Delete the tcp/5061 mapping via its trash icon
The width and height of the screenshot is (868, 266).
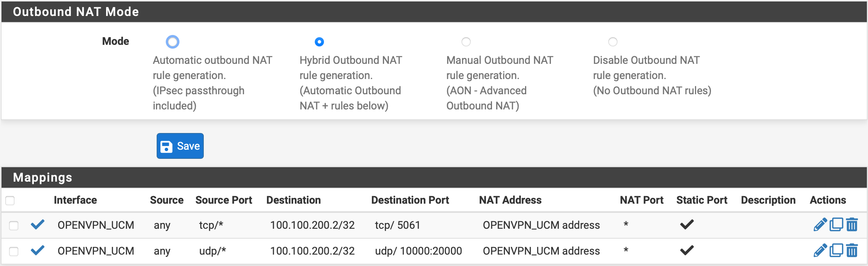click(x=852, y=225)
